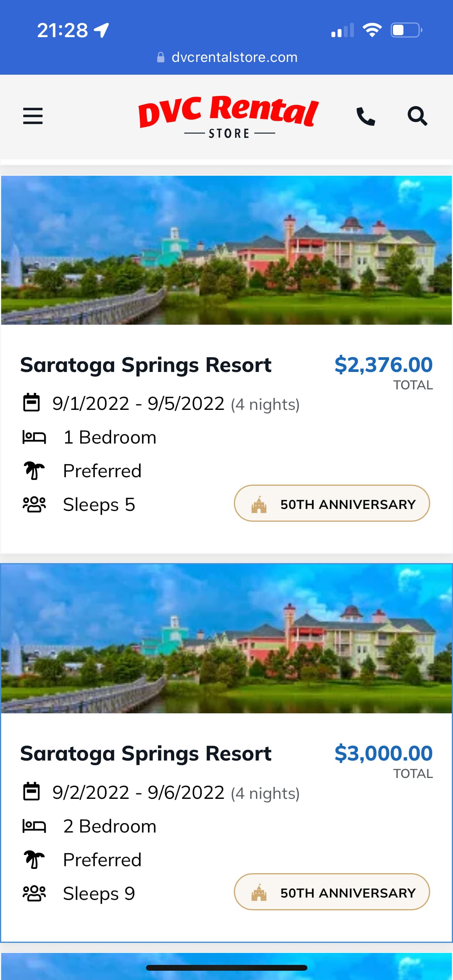The image size is (453, 980).
Task: Tap the castle icon in the second anniversary badge
Action: pos(259,893)
